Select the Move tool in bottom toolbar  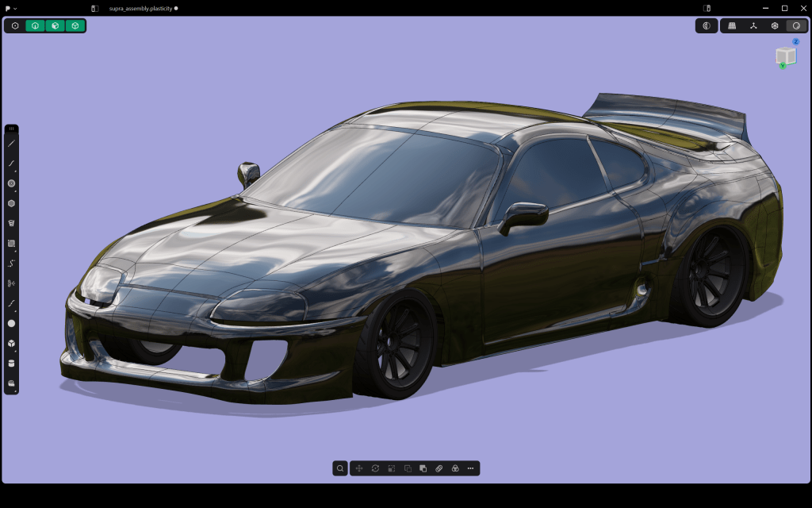tap(358, 468)
